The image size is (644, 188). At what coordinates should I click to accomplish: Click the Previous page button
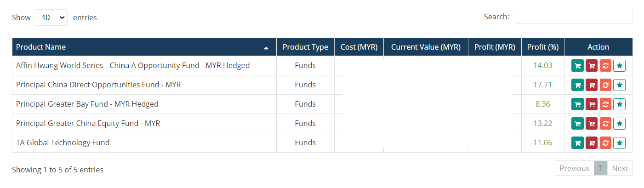tap(574, 168)
